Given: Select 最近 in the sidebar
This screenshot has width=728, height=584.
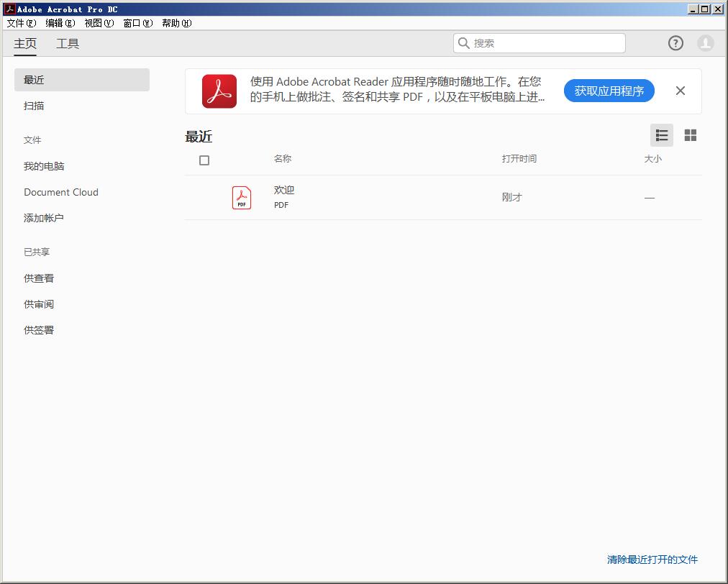Looking at the screenshot, I should 82,80.
